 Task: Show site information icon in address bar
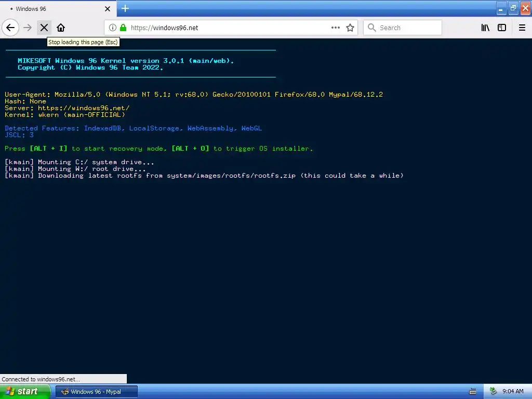point(113,28)
